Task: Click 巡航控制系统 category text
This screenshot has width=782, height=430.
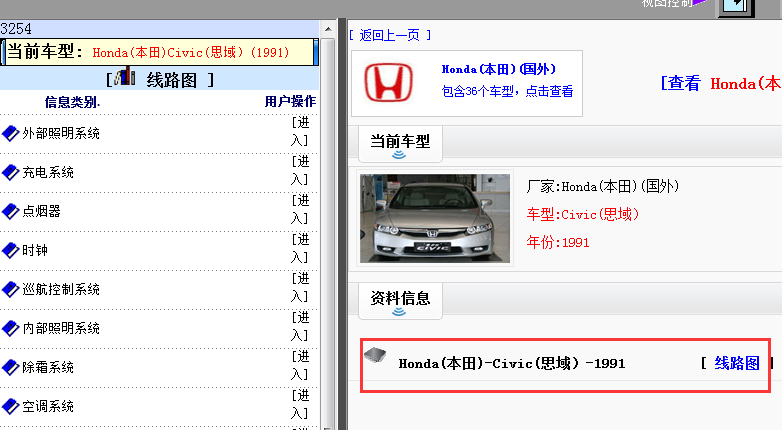Action: tap(61, 289)
